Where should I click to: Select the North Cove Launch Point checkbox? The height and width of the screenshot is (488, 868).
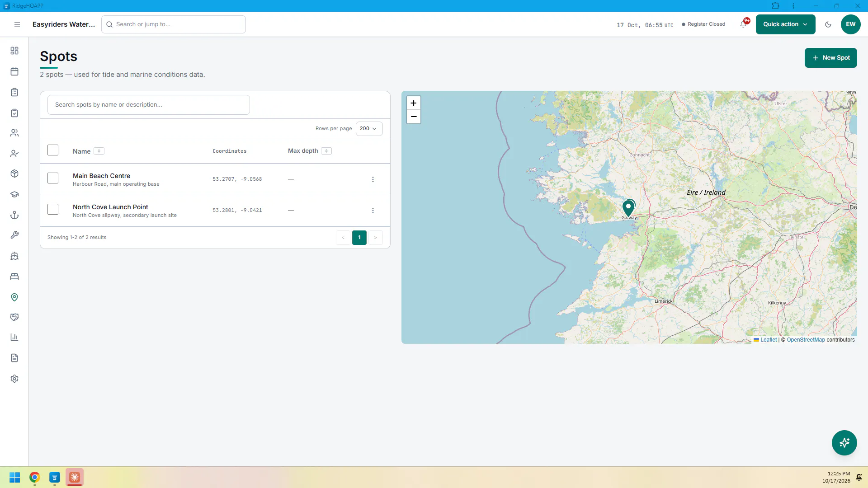pos(53,209)
